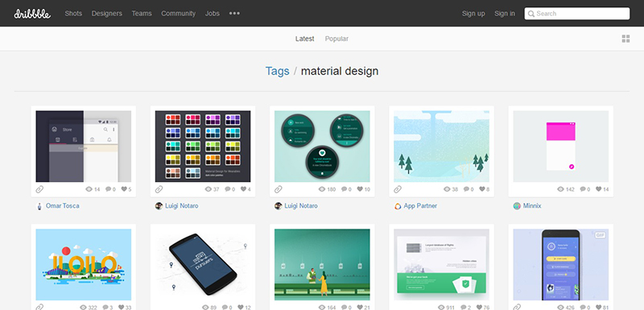Click Omar Tosca's avatar icon
This screenshot has height=310, width=644.
coord(39,206)
